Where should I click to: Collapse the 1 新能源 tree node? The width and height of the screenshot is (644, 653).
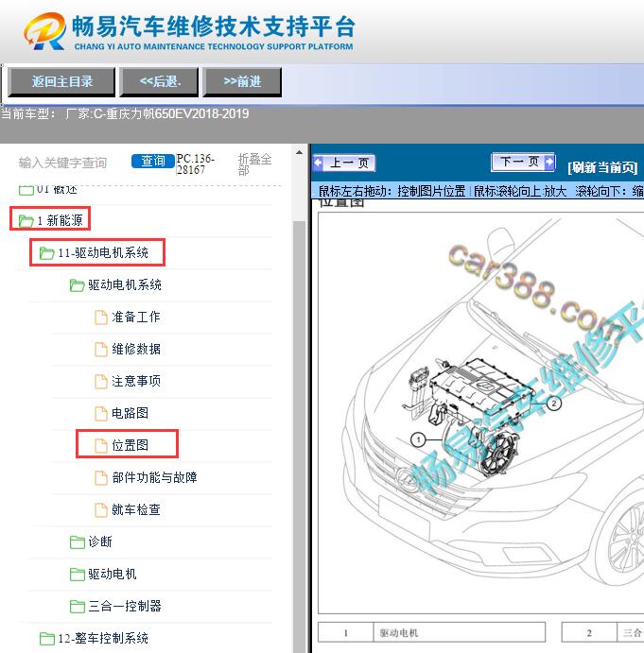(60, 220)
